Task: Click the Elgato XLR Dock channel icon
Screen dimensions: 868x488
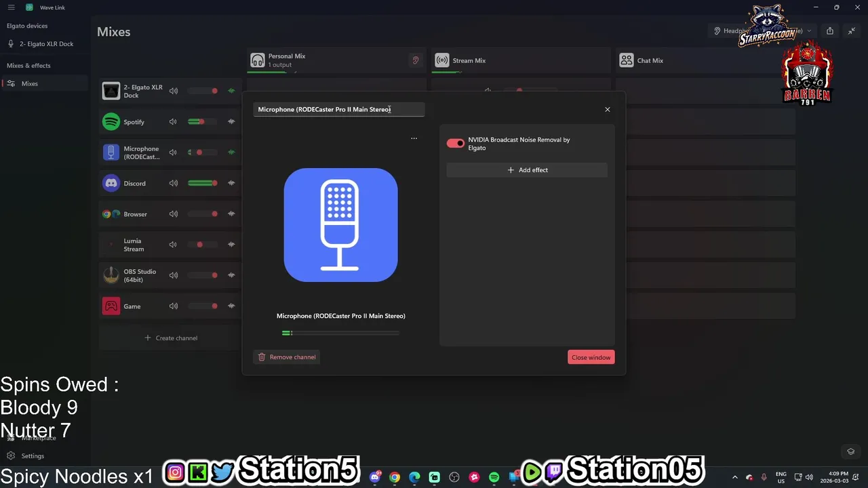Action: click(x=111, y=91)
